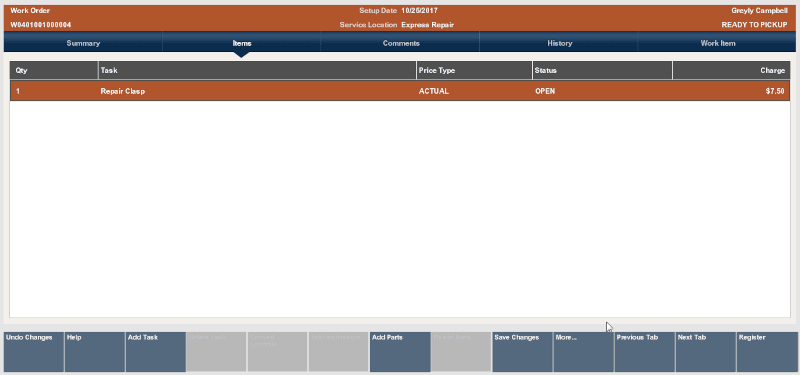Go to the Previous Tab
Viewport: 800px width, 375px height.
[644, 352]
